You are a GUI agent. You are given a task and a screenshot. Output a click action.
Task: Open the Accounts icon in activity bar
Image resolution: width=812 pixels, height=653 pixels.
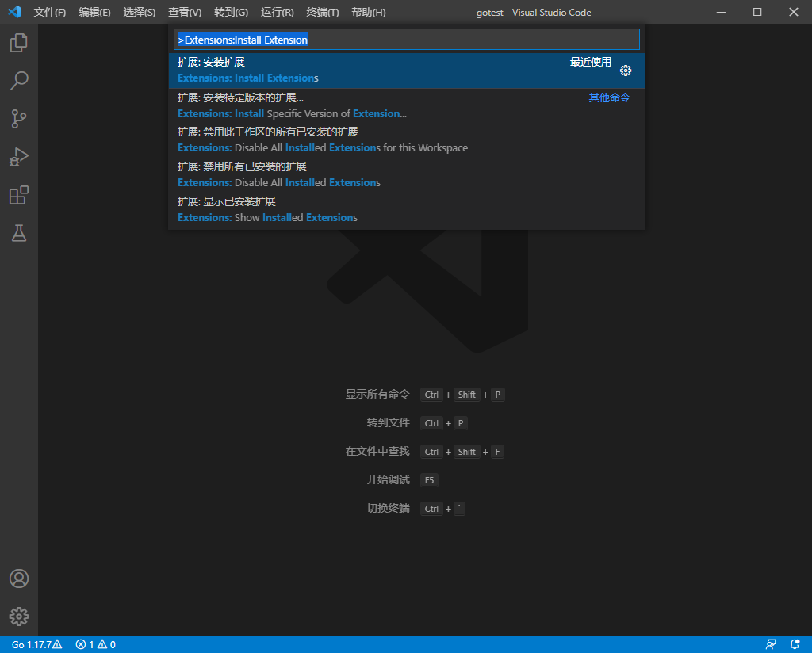coord(19,579)
